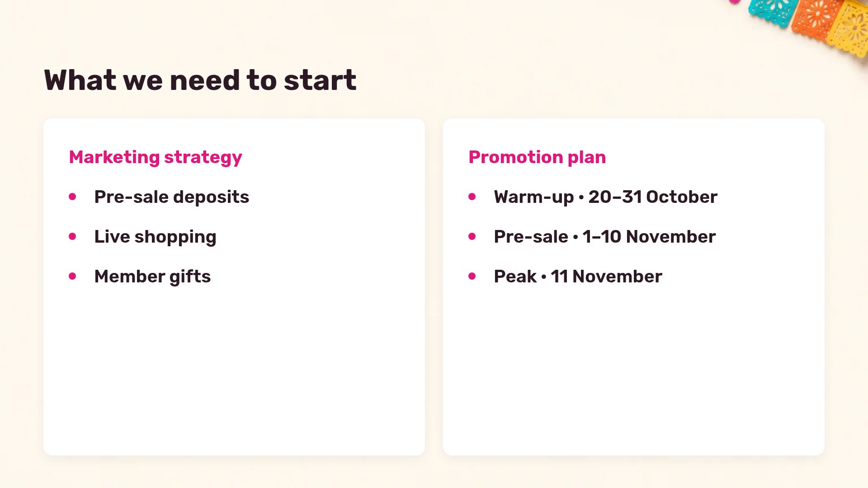Image resolution: width=868 pixels, height=488 pixels.
Task: Click the yellow paper banner decoration
Action: (849, 28)
